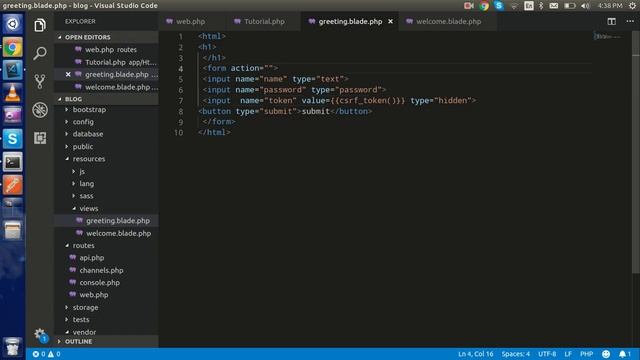Collapse the views folder

(106, 209)
